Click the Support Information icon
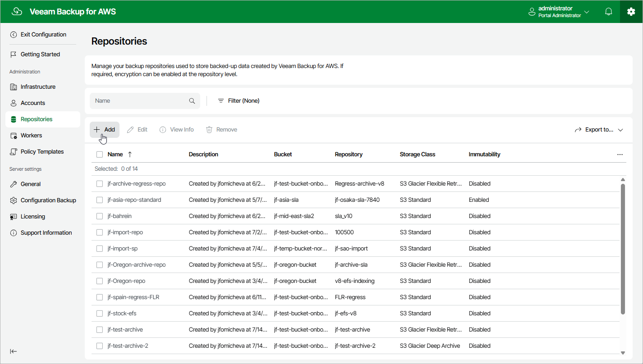The image size is (643, 364). click(14, 233)
